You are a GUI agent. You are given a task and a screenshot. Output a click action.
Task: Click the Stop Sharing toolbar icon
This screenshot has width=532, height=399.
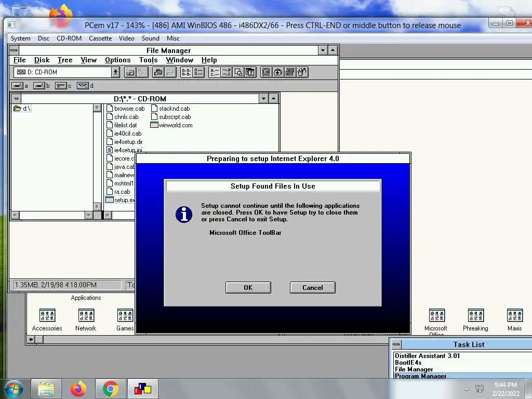point(170,72)
